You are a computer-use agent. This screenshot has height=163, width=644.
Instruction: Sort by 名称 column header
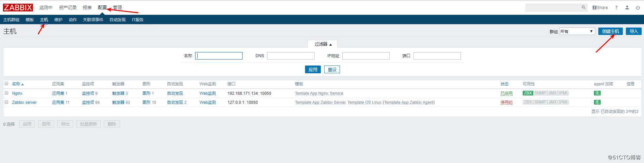pyautogui.click(x=18, y=84)
